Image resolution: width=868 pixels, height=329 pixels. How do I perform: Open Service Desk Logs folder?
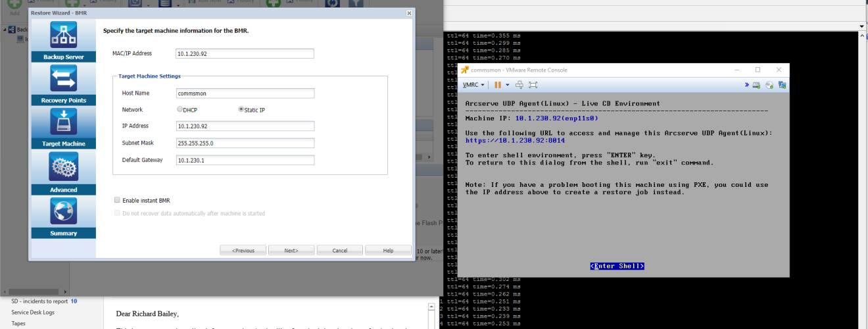[x=33, y=313]
